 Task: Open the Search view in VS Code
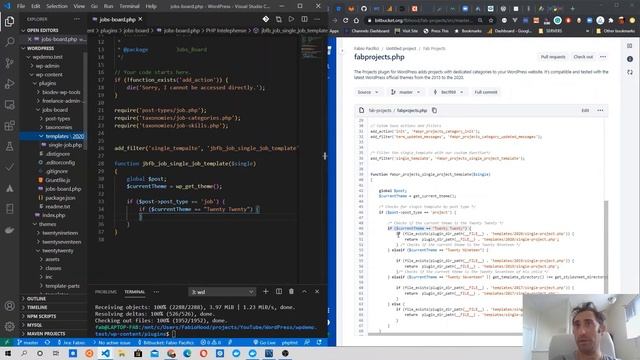[9, 42]
